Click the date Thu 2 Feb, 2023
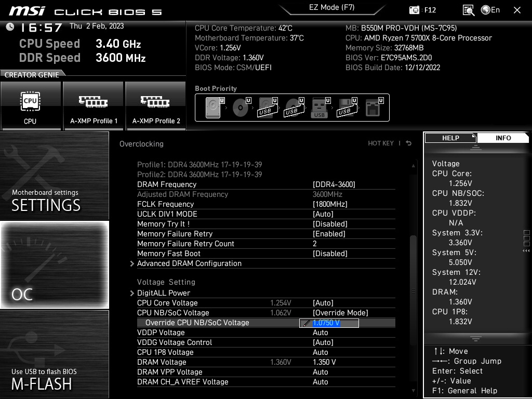This screenshot has height=399, width=532. coord(97,26)
